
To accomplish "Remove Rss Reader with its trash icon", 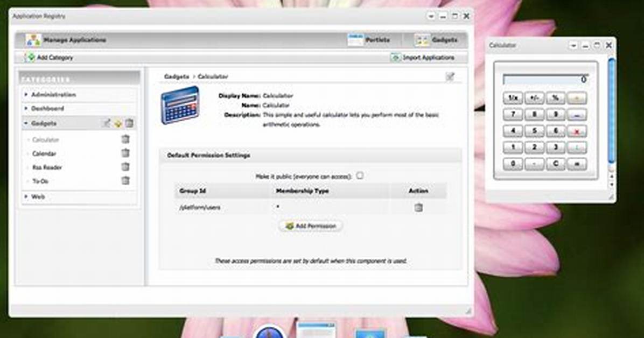I will point(125,167).
